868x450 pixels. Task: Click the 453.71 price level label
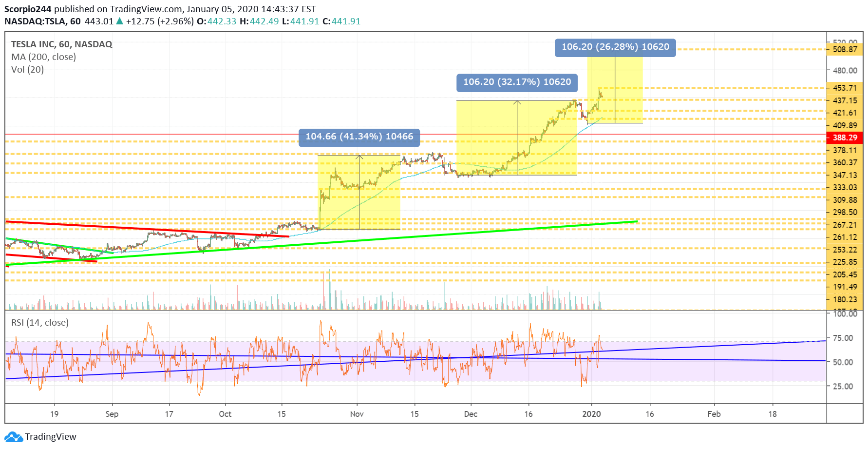(845, 88)
